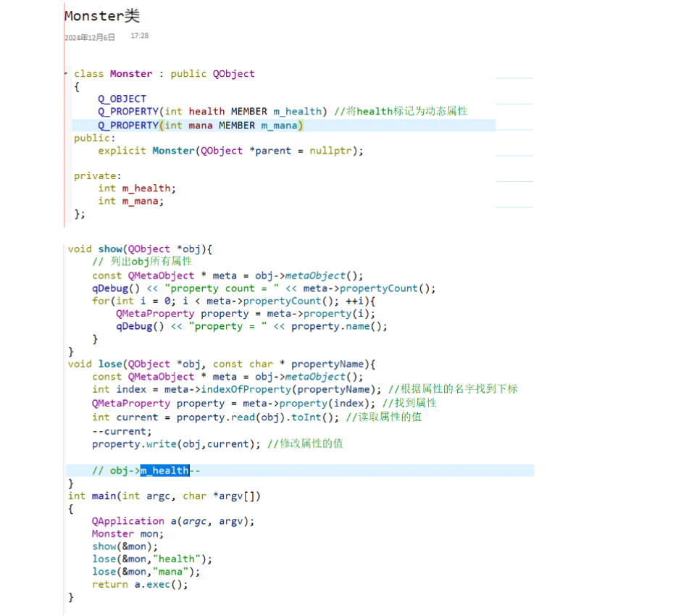Click the lose(&mon,"mana"); call
The width and height of the screenshot is (681, 616).
click(x=146, y=572)
